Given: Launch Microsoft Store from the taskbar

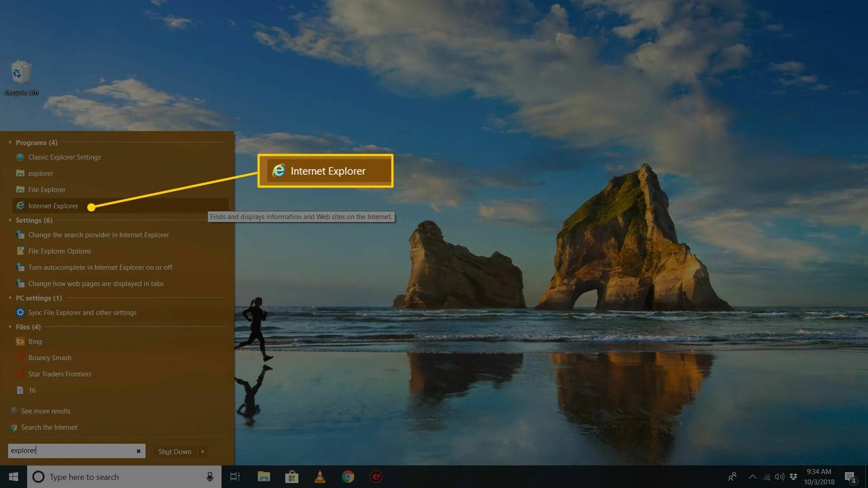Looking at the screenshot, I should click(292, 477).
